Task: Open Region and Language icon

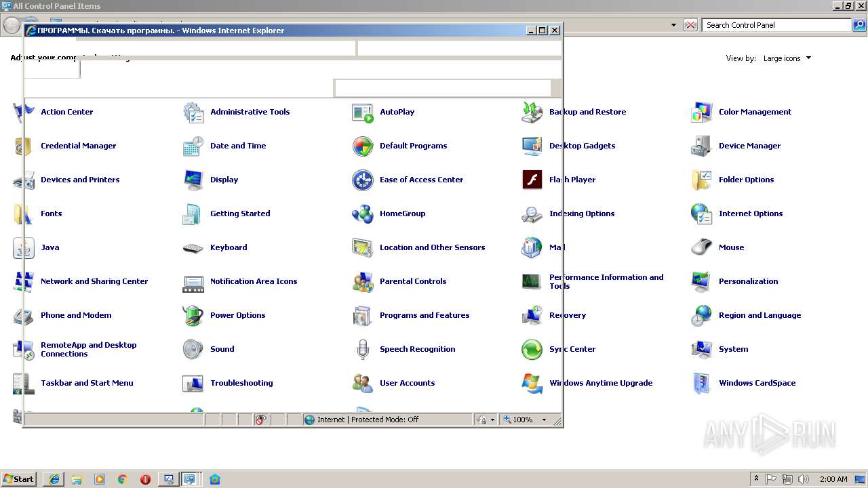Action: pyautogui.click(x=702, y=315)
